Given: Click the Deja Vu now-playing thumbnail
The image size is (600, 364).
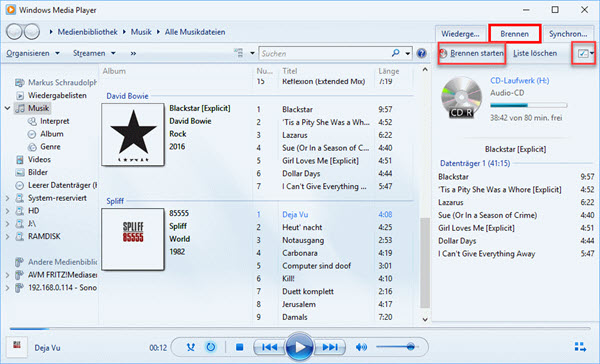Looking at the screenshot, I should pos(17,346).
